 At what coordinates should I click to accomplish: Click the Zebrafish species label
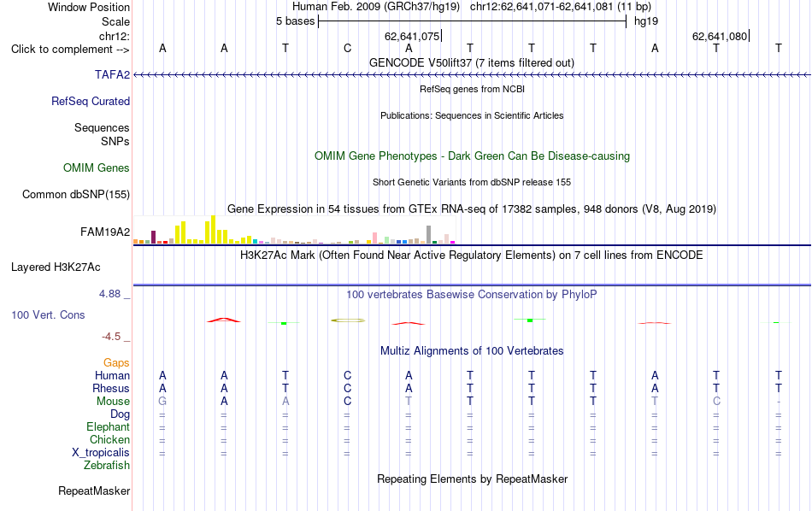(107, 466)
